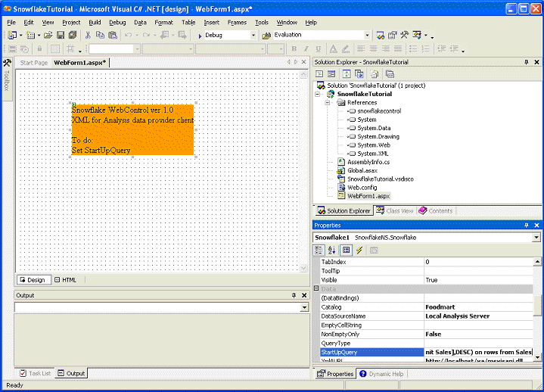Open the New Project icon dropdown arrow
Image resolution: width=544 pixels, height=392 pixels.
point(21,36)
